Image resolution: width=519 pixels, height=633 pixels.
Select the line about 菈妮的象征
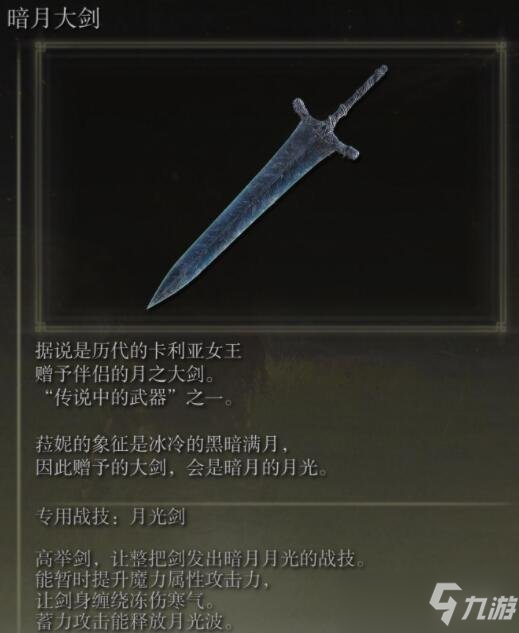coord(162,444)
